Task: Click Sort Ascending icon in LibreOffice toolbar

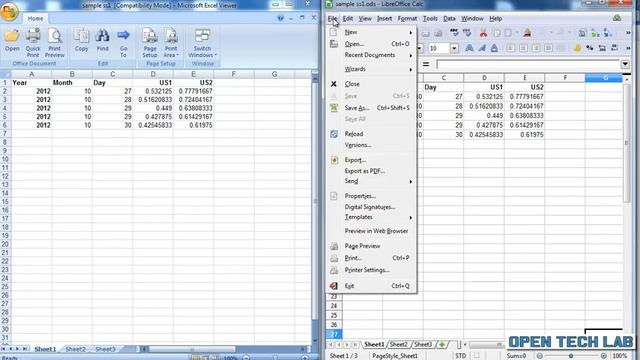Action: tap(596, 33)
